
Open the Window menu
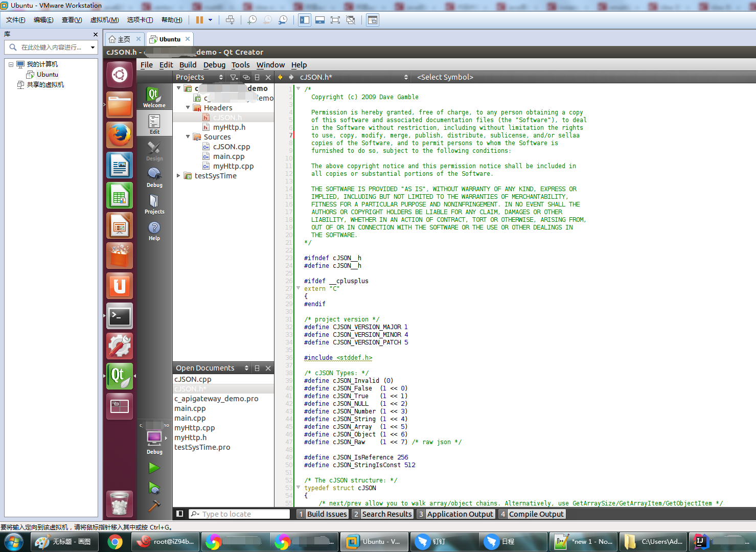pos(270,65)
